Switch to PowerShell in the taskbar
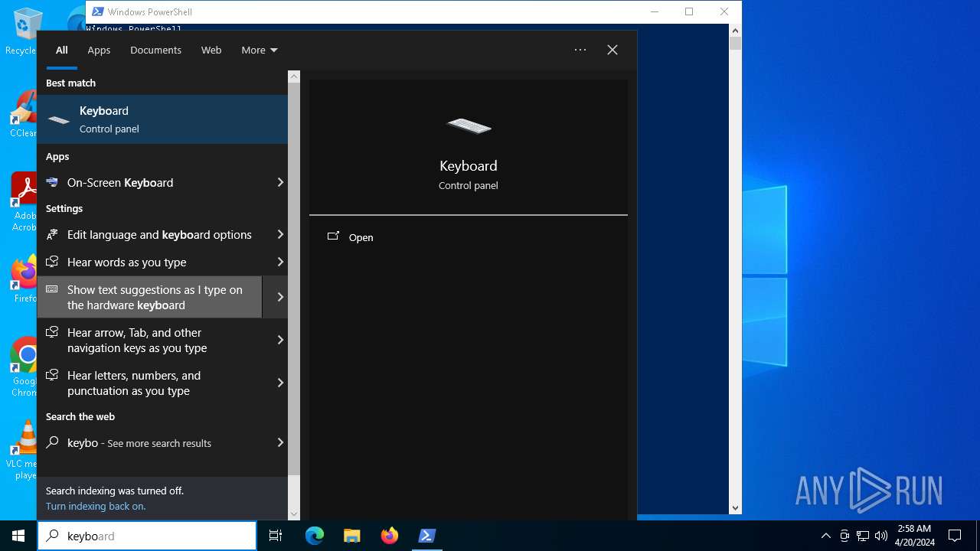This screenshot has width=980, height=551. click(427, 536)
